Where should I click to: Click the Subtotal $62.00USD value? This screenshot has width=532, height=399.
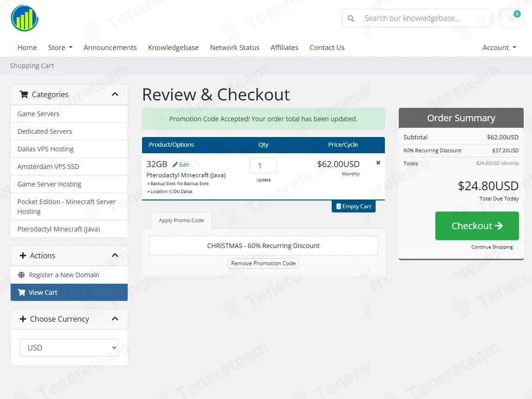coord(502,137)
